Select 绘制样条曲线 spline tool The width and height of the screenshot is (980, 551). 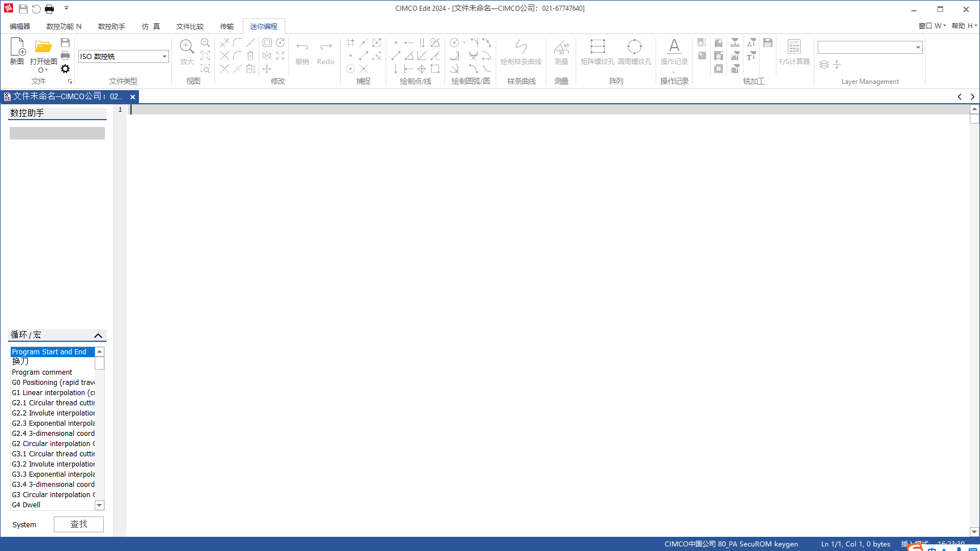point(521,51)
